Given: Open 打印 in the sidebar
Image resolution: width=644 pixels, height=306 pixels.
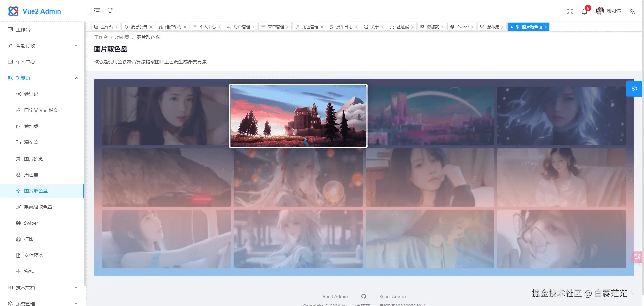Looking at the screenshot, I should (42, 239).
